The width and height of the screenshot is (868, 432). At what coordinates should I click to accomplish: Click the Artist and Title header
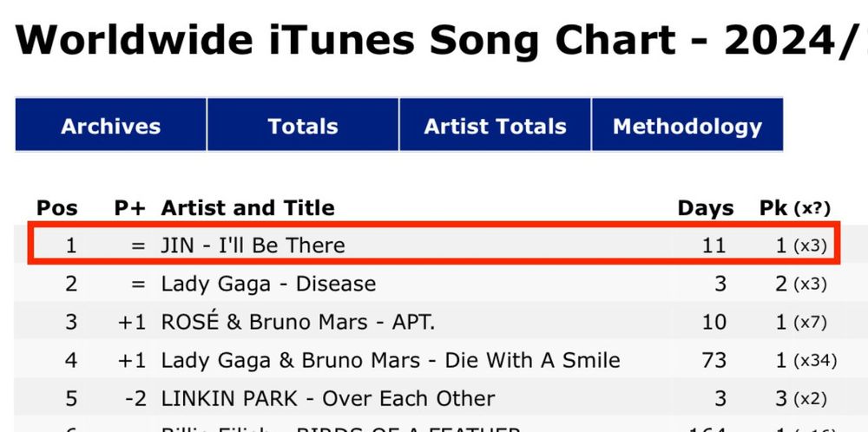248,208
